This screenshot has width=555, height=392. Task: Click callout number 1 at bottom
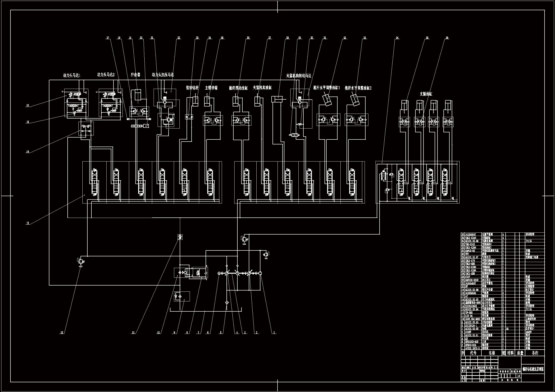(274, 332)
